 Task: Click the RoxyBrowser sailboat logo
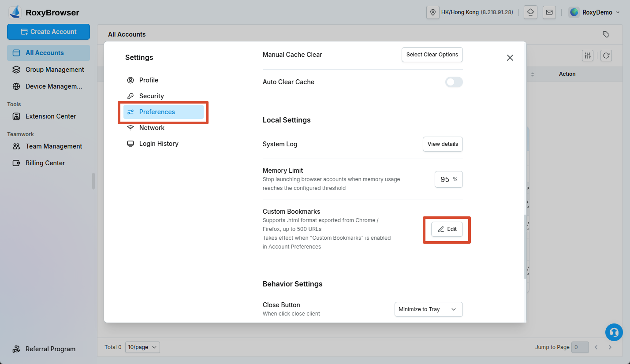tap(15, 12)
